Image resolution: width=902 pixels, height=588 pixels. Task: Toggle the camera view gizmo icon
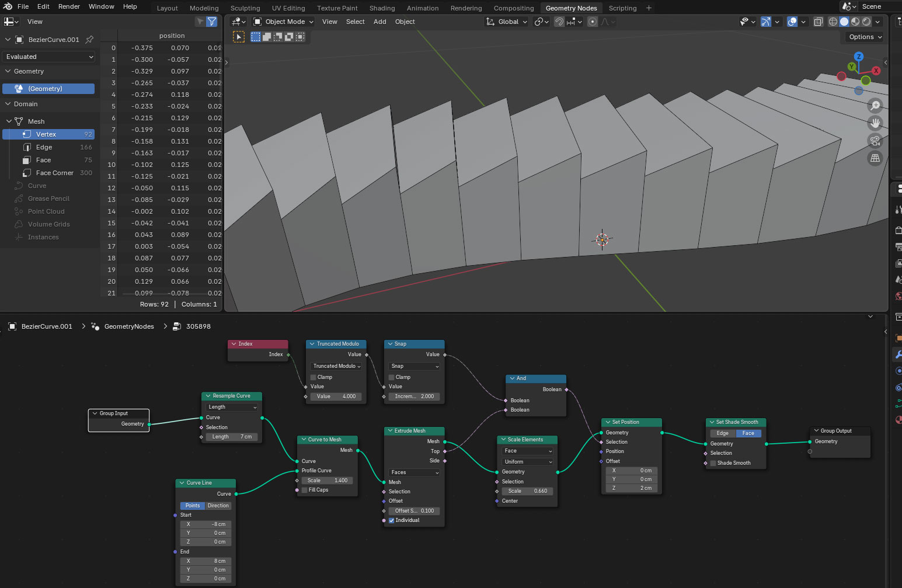pyautogui.click(x=875, y=141)
